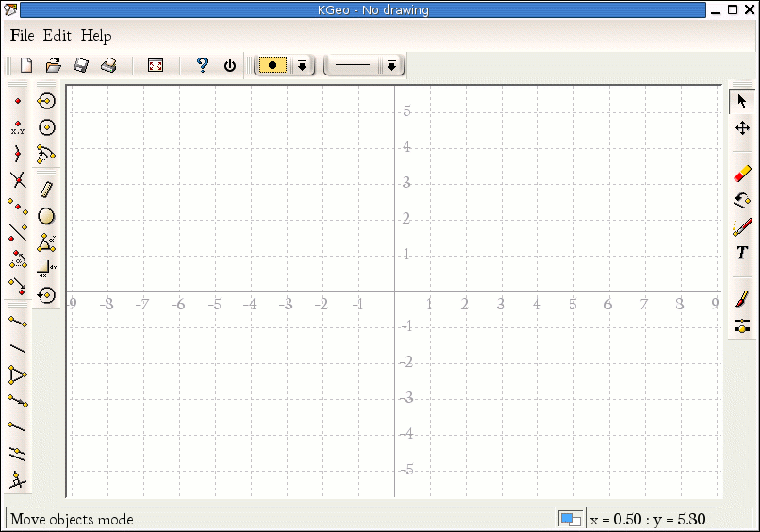Click the eraser tool icon
The image size is (760, 532).
click(x=742, y=174)
